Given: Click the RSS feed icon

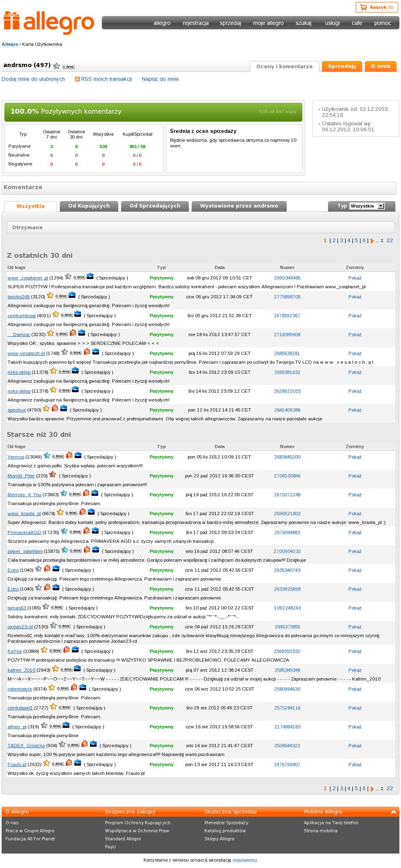Looking at the screenshot, I should (77, 79).
